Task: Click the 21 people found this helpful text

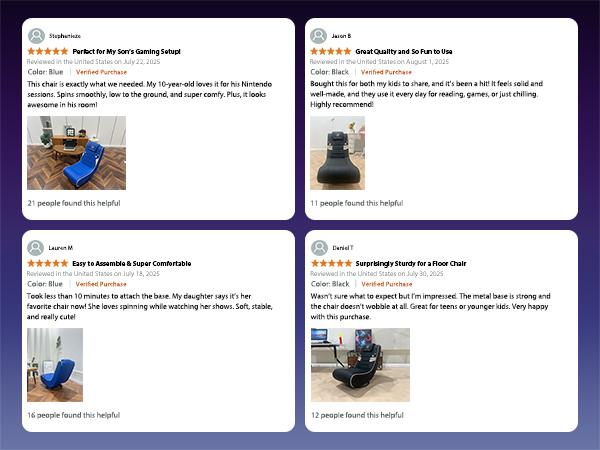Action: point(74,203)
